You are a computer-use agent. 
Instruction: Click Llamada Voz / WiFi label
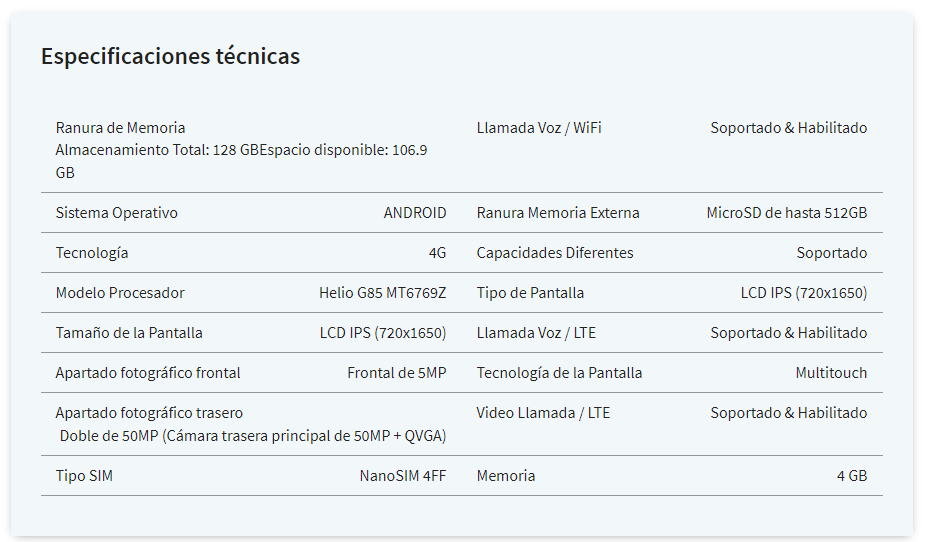coord(539,128)
